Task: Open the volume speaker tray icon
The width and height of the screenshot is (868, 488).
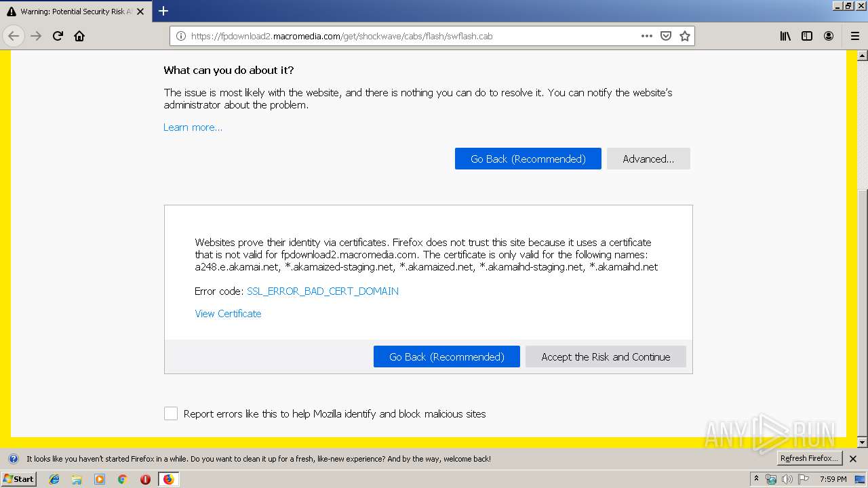Action: pos(787,479)
